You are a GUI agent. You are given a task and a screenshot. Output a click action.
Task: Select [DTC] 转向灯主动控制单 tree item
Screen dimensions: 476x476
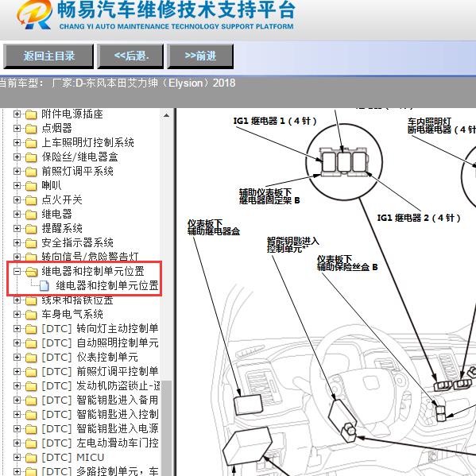[x=100, y=328]
